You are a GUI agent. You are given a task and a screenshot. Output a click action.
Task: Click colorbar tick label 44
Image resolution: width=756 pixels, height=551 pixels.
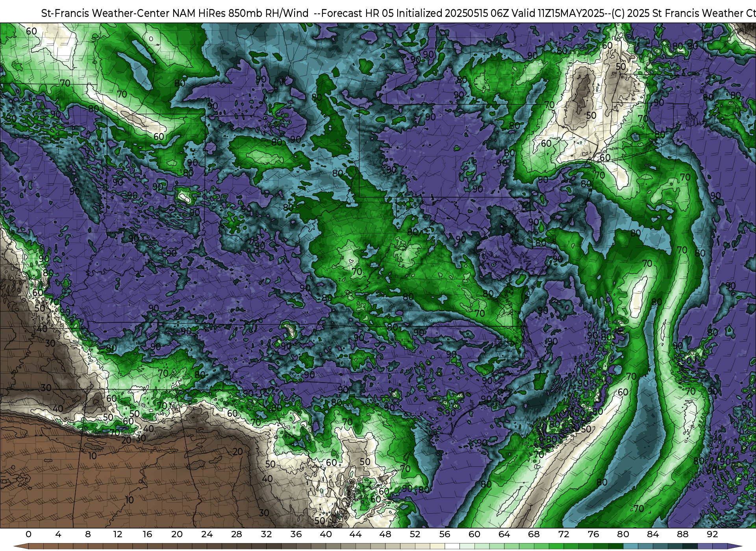[356, 534]
